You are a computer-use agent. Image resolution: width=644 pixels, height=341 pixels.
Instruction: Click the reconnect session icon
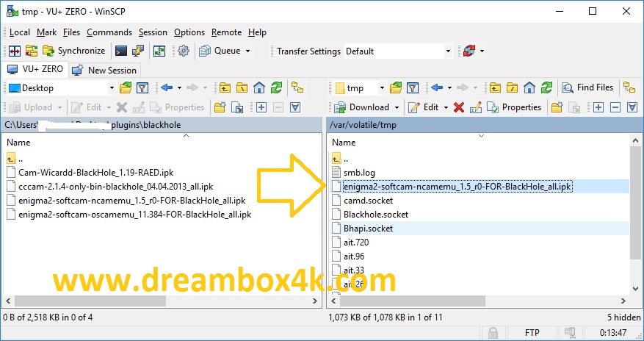point(469,51)
